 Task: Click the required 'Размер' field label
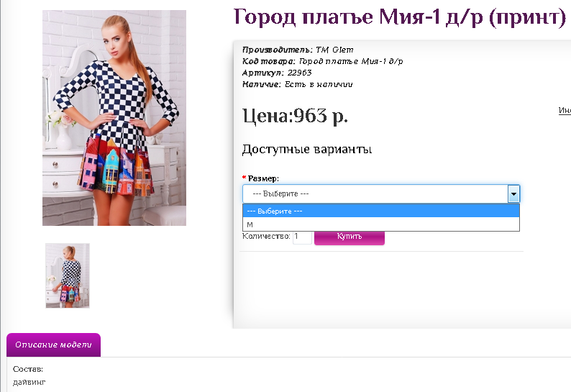263,178
